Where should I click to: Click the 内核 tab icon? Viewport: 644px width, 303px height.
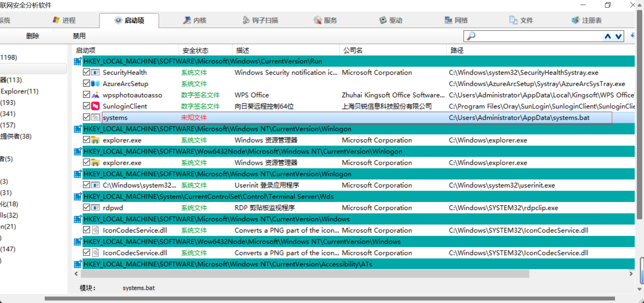(x=187, y=20)
